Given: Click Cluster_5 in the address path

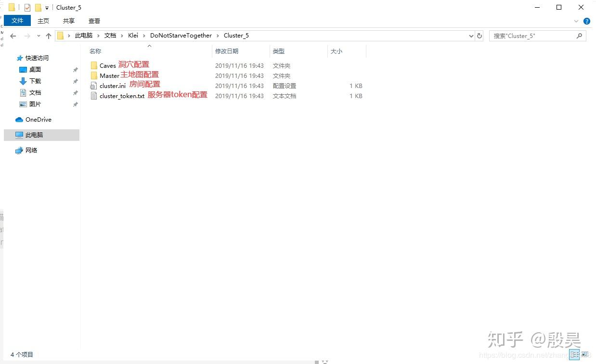Looking at the screenshot, I should click(236, 36).
